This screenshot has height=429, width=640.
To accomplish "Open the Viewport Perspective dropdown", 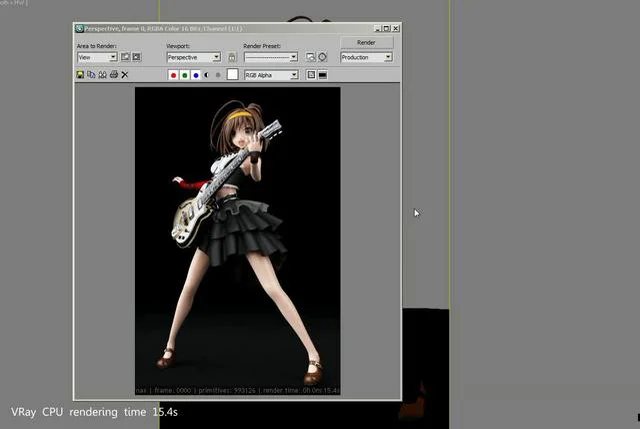I will tap(194, 57).
